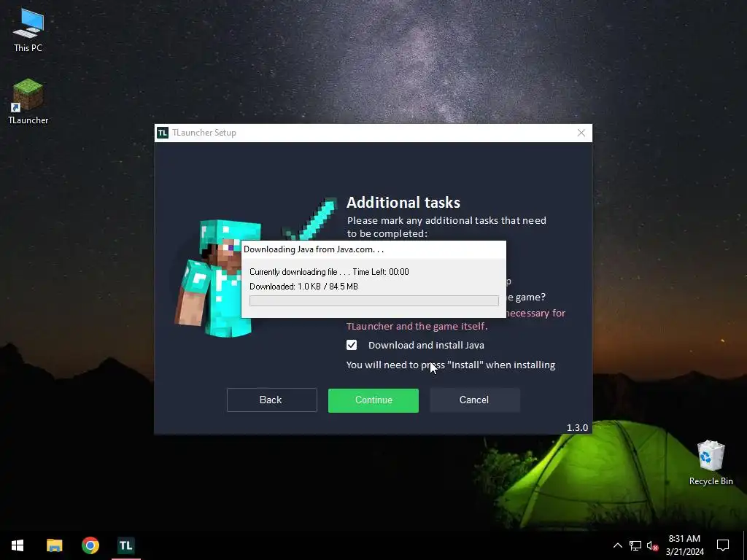Viewport: 747px width, 560px height.
Task: Close the TLauncher Setup window
Action: point(581,133)
